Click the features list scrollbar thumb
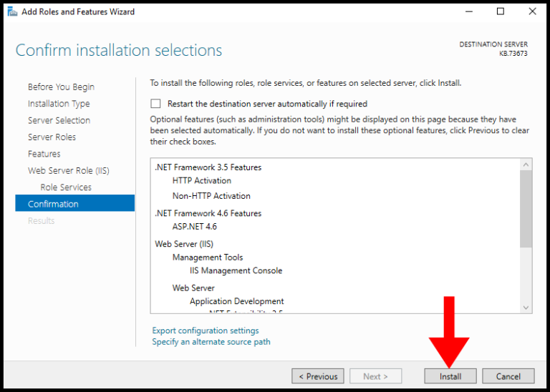The image size is (550, 392). (526, 209)
